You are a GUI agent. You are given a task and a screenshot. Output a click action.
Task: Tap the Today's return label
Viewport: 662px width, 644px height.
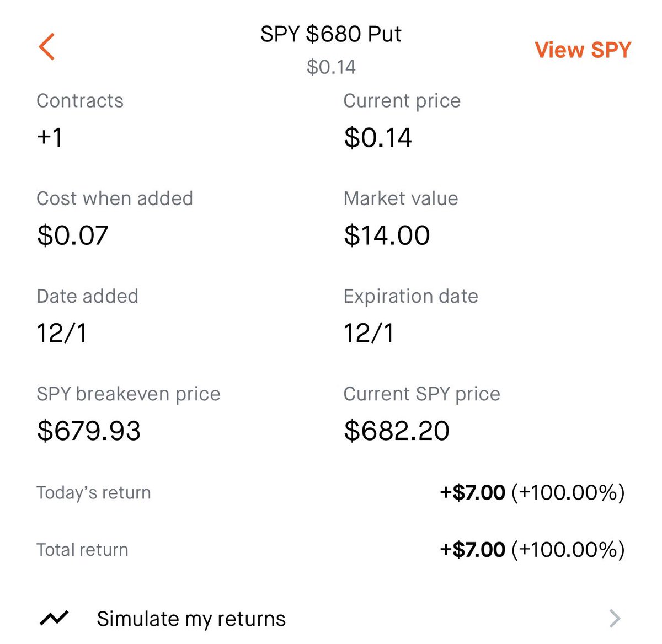94,492
